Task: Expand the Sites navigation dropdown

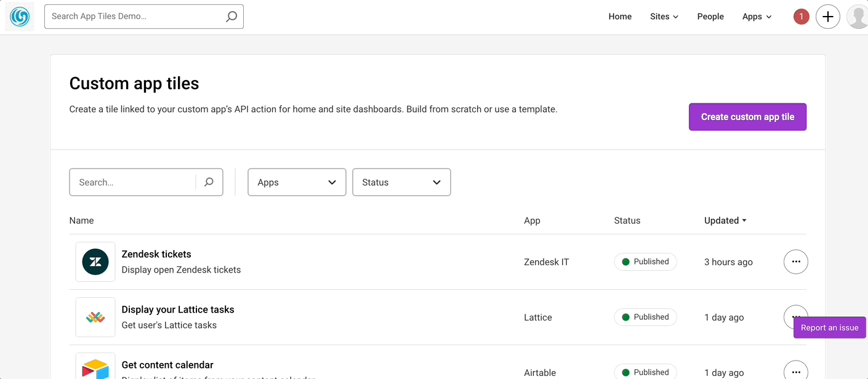Action: [664, 17]
